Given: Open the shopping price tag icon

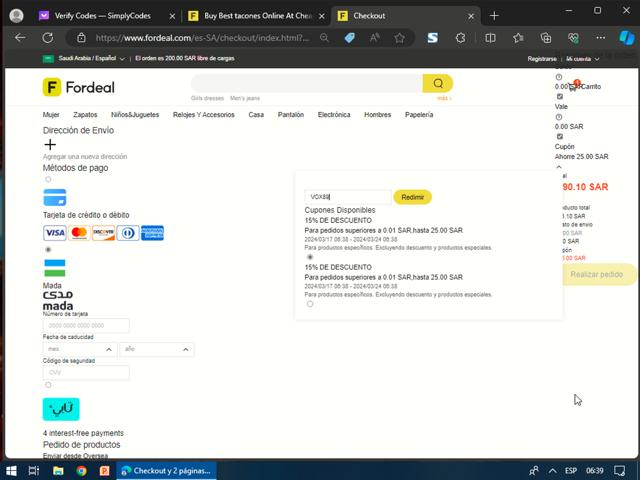Looking at the screenshot, I should point(349,38).
